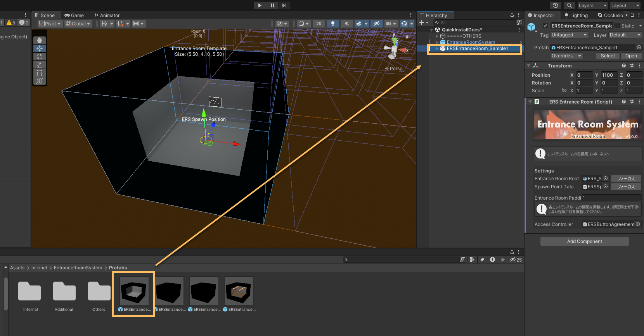Click the Add Component button
Viewport: 644px width, 336px height.
pyautogui.click(x=584, y=241)
